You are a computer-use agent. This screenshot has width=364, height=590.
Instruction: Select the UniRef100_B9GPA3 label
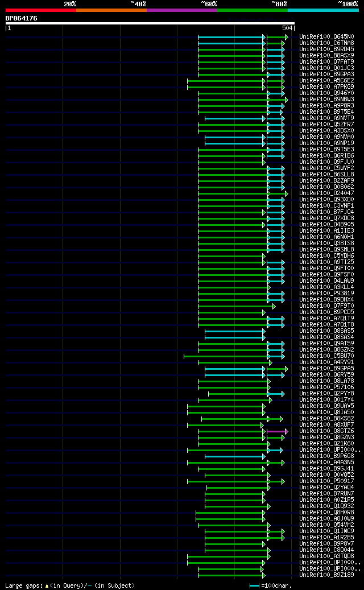326,75
